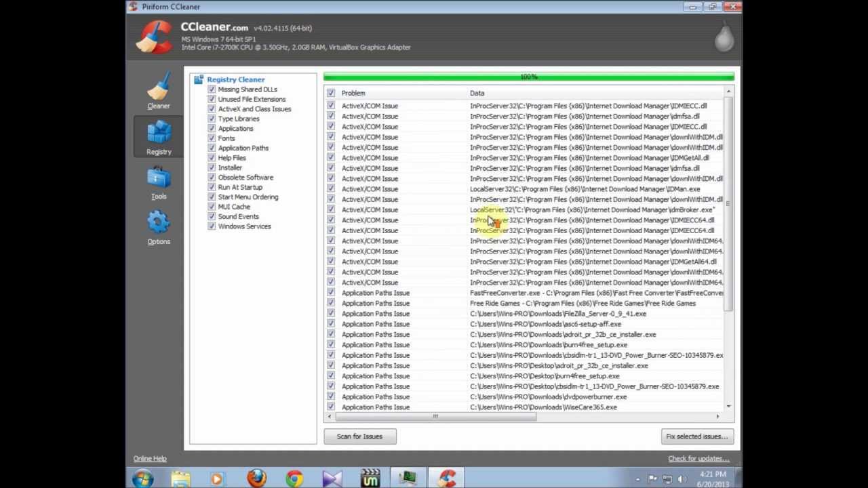The height and width of the screenshot is (488, 868).
Task: Show hidden system tray icons
Action: click(x=638, y=479)
